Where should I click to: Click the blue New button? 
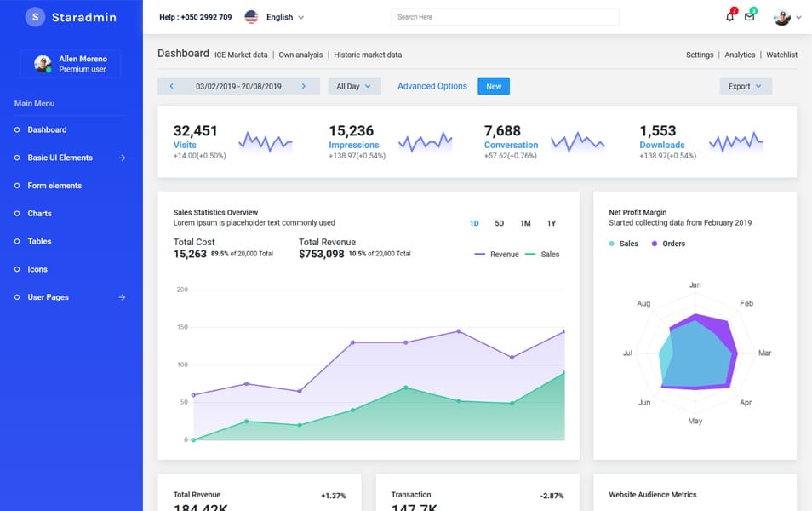(494, 86)
